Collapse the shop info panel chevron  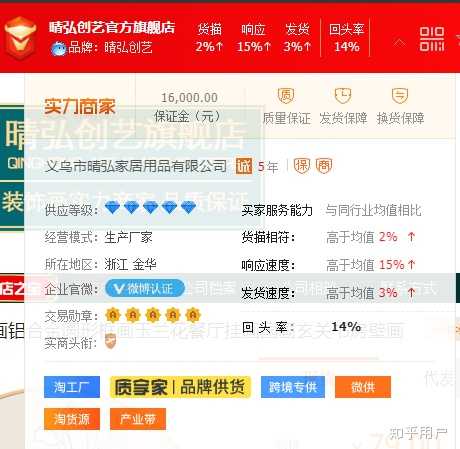[x=399, y=43]
